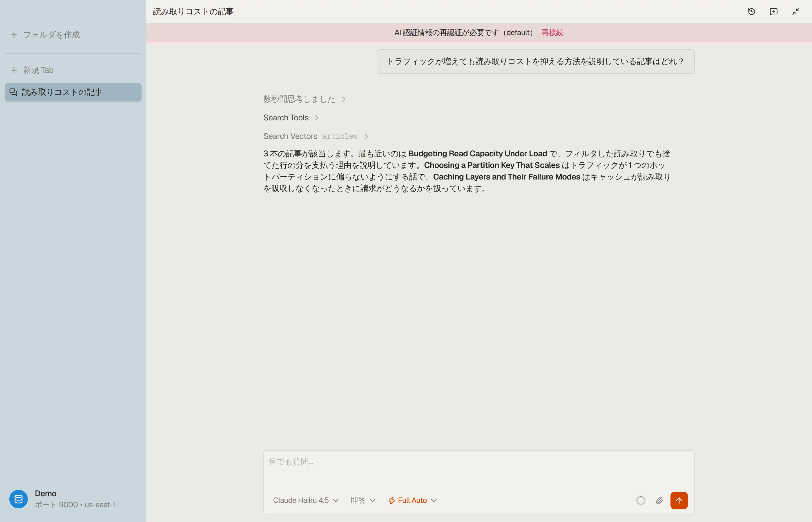Click the attach file paperclip icon
This screenshot has width=812, height=522.
659,500
